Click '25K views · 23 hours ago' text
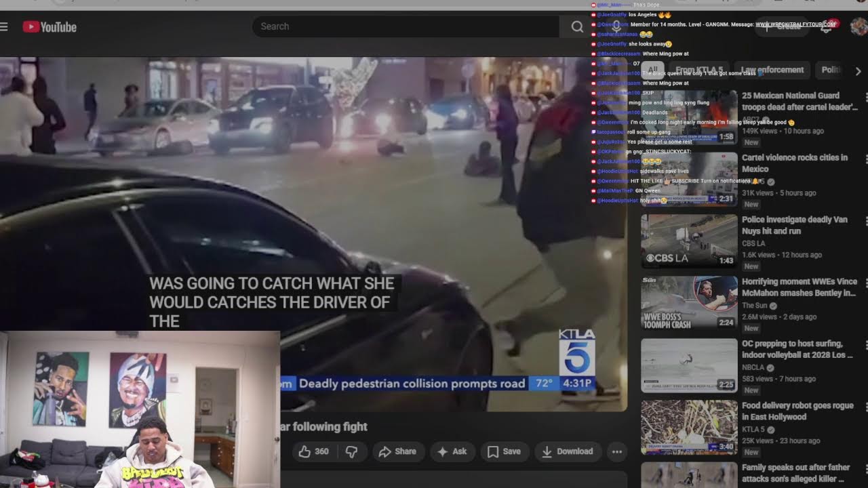The width and height of the screenshot is (868, 488). click(x=781, y=441)
